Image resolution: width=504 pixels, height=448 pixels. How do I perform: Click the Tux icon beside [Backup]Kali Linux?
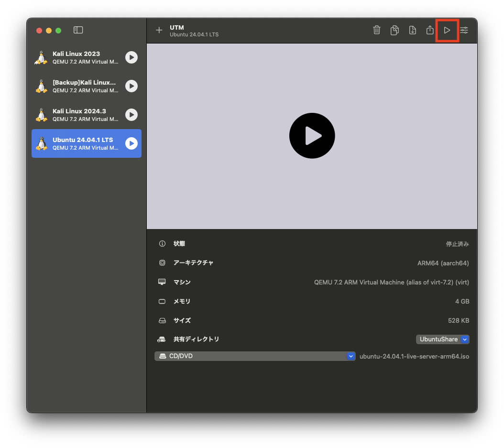(41, 86)
